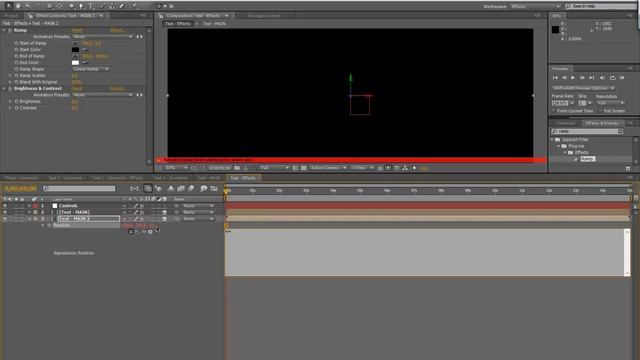Click the expression pick whip icon
Screen dimensions: 640x360
(x=144, y=232)
